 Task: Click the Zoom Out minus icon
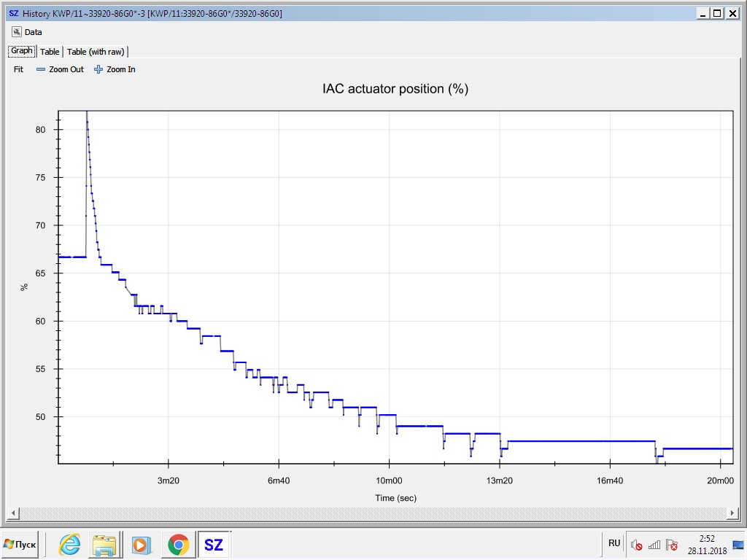(x=41, y=69)
